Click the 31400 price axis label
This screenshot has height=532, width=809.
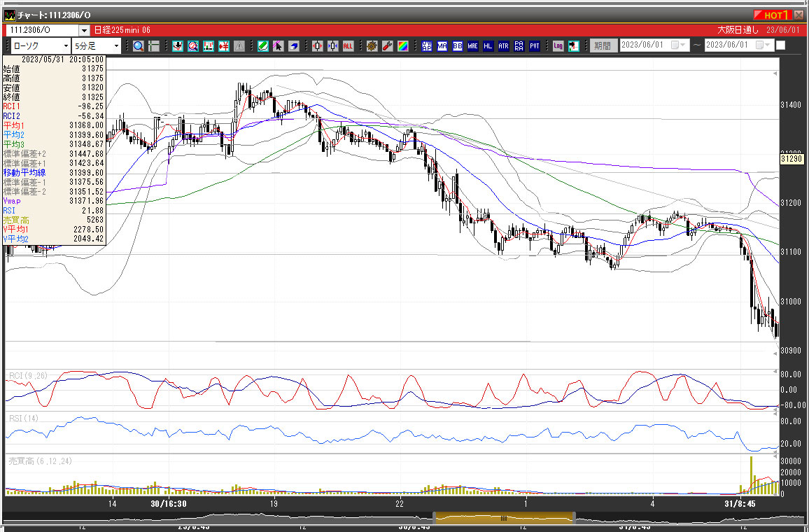coord(791,105)
